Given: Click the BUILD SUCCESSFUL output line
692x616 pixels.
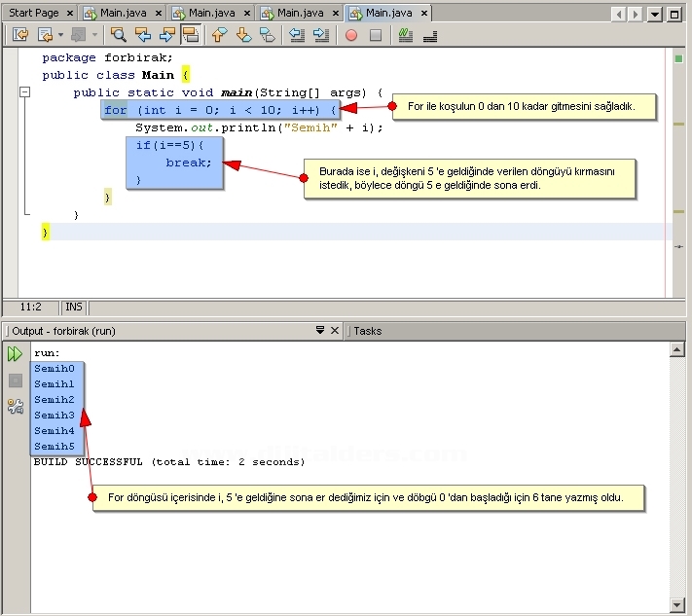Looking at the screenshot, I should [x=169, y=462].
